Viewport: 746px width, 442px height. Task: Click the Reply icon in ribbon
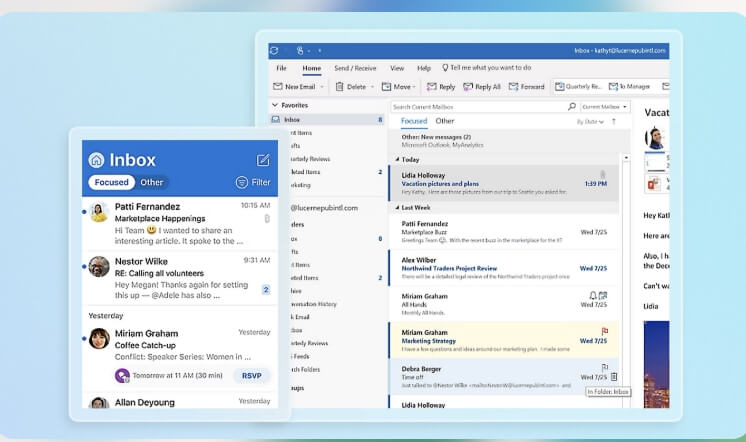coord(432,87)
